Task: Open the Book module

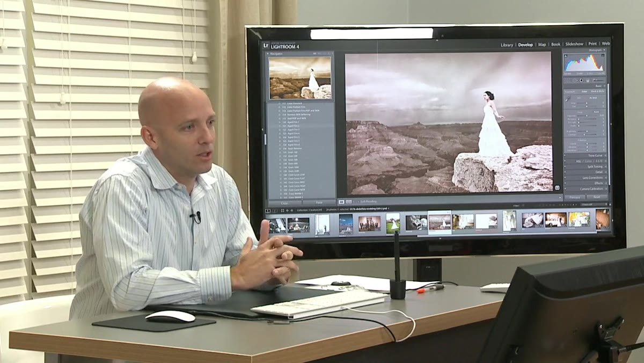Action: pos(556,45)
